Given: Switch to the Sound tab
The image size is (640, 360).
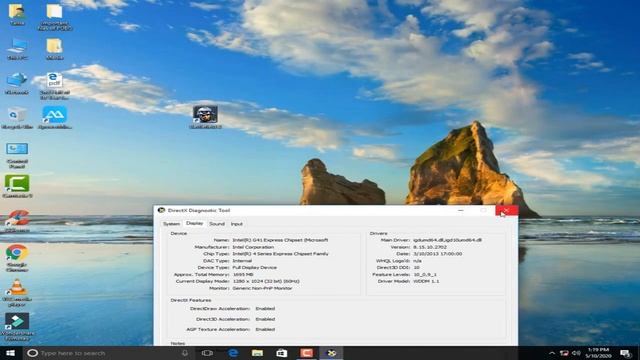Looking at the screenshot, I should [x=217, y=224].
